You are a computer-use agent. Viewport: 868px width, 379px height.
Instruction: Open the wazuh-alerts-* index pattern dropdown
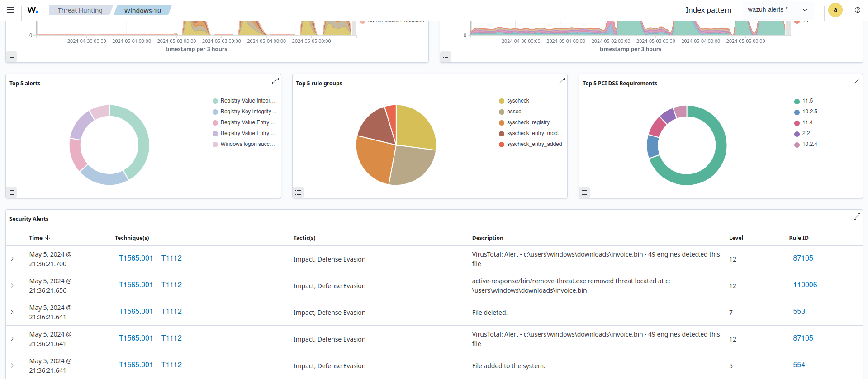click(x=778, y=10)
